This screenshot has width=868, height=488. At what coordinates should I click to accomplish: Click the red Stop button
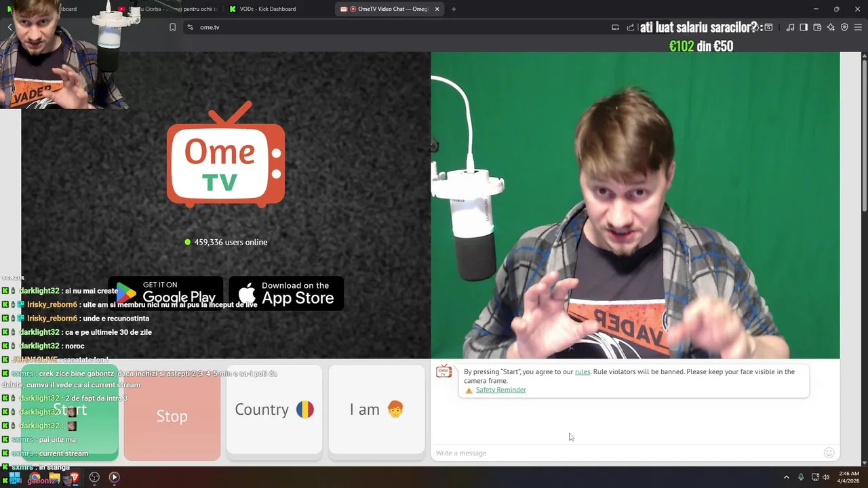point(172,413)
